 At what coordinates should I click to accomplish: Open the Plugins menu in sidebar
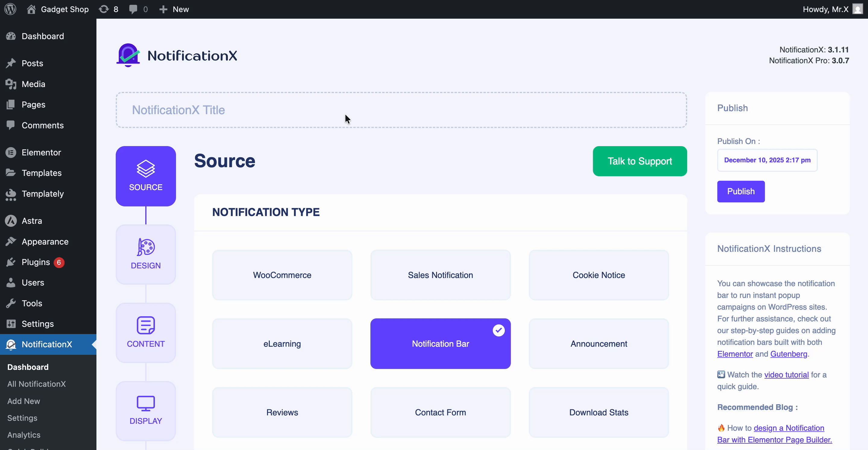pyautogui.click(x=36, y=262)
